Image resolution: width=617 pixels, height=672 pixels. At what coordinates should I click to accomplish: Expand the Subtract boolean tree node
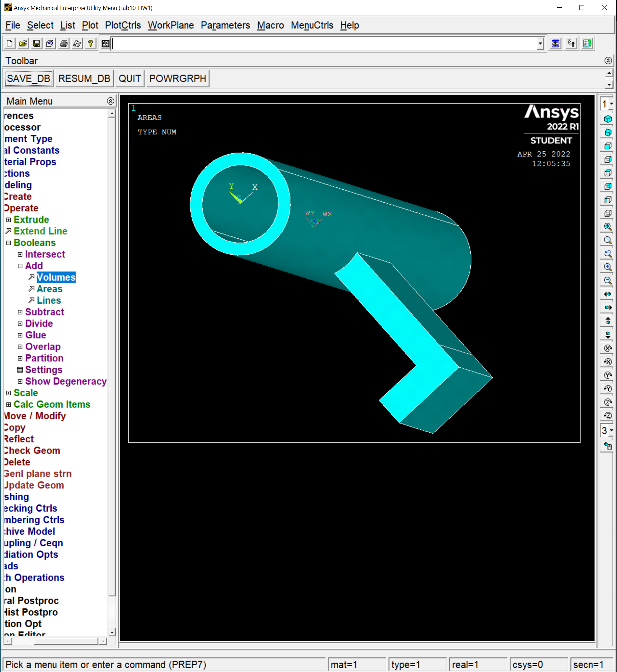click(x=20, y=312)
